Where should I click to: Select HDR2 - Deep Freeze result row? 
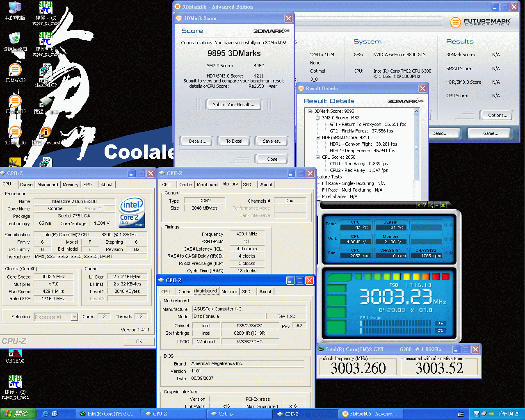tap(362, 151)
